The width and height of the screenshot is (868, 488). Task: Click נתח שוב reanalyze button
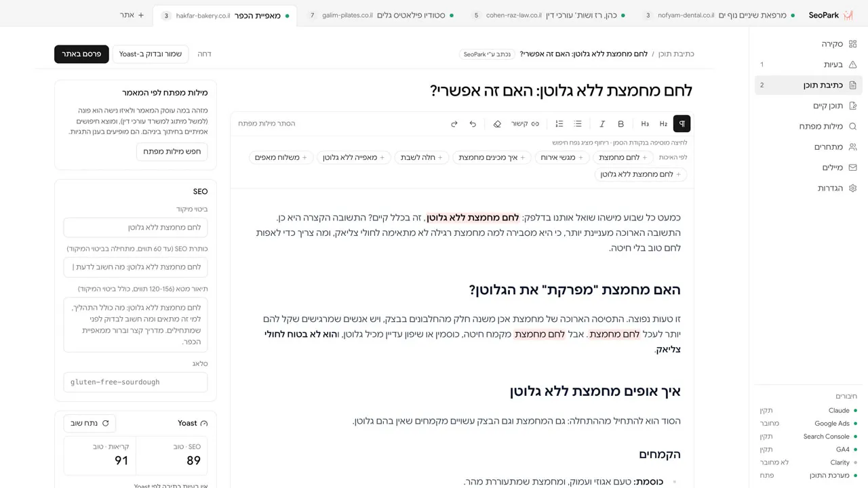coord(90,423)
